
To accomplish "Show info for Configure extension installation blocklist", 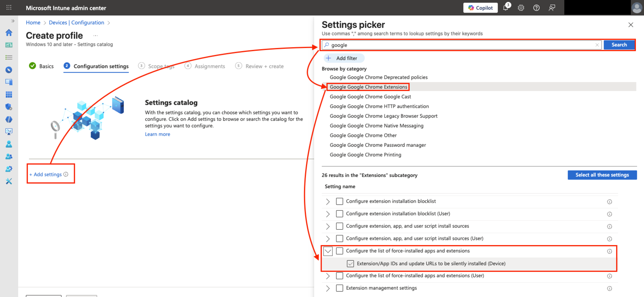I will (609, 202).
